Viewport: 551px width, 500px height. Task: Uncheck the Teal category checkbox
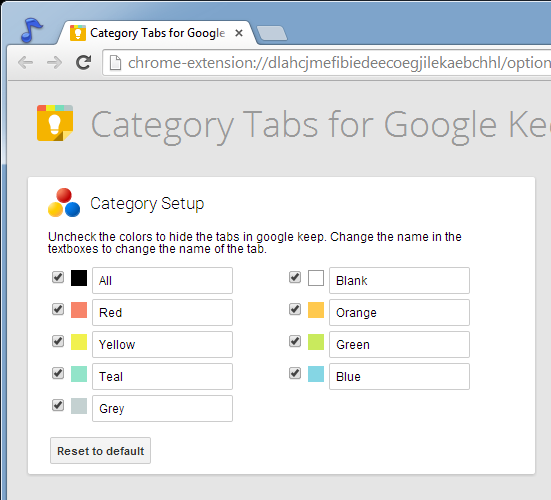click(58, 373)
